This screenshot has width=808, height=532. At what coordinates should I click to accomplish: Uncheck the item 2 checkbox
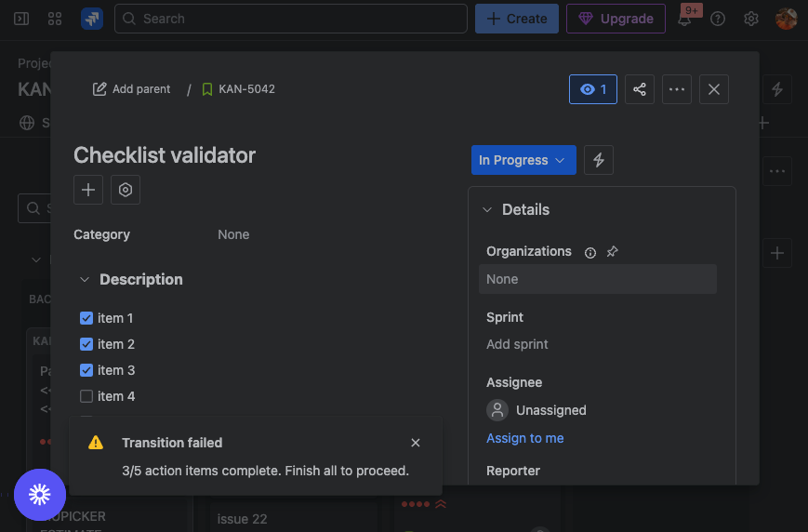86,344
